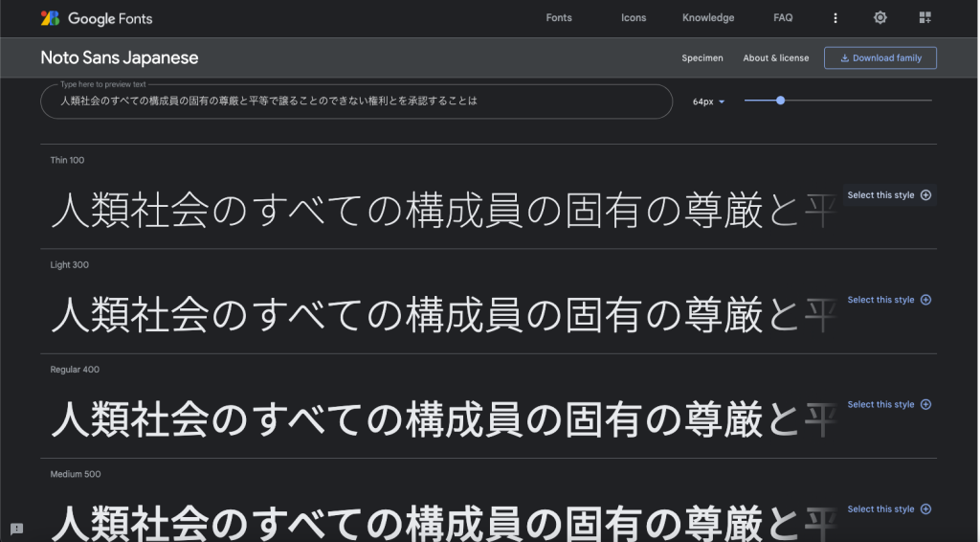The width and height of the screenshot is (980, 542).
Task: Click the Thin 100 label
Action: 67,160
